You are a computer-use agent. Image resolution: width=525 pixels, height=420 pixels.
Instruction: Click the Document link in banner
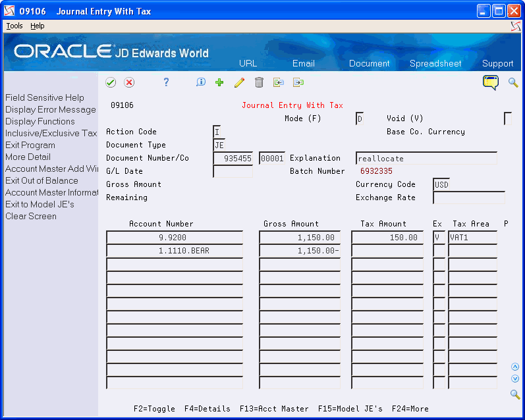pyautogui.click(x=369, y=64)
